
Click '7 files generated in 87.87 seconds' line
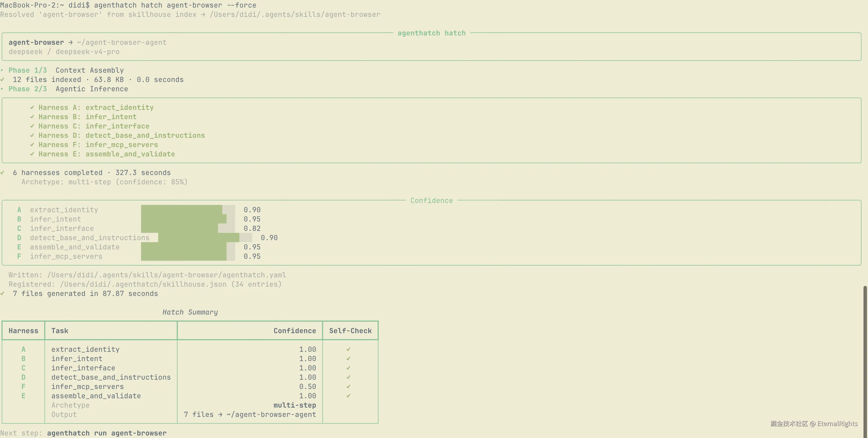tap(85, 293)
